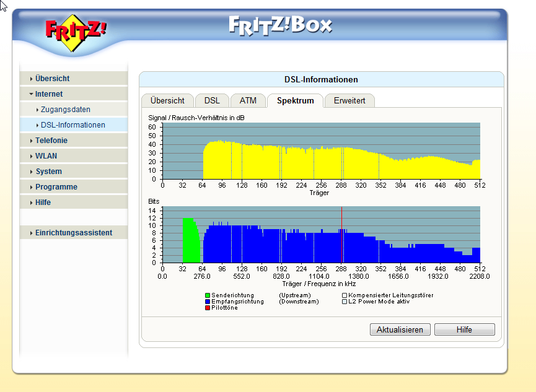Click the yellow signal-to-noise chart
This screenshot has height=392, width=536.
click(322, 150)
